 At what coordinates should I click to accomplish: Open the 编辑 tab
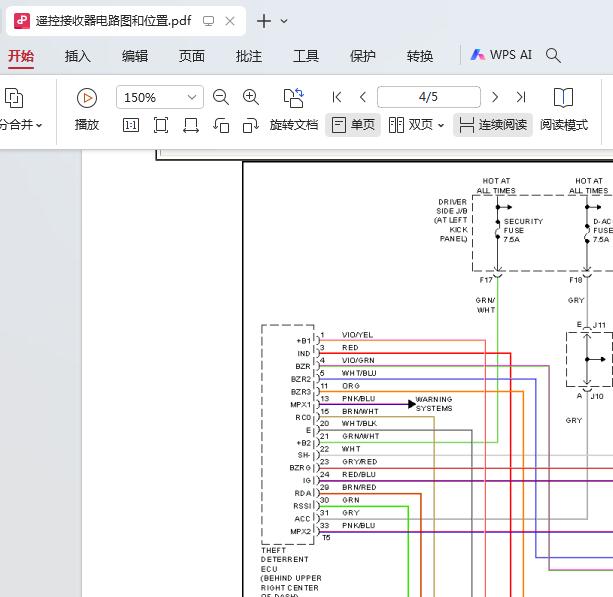[x=135, y=56]
